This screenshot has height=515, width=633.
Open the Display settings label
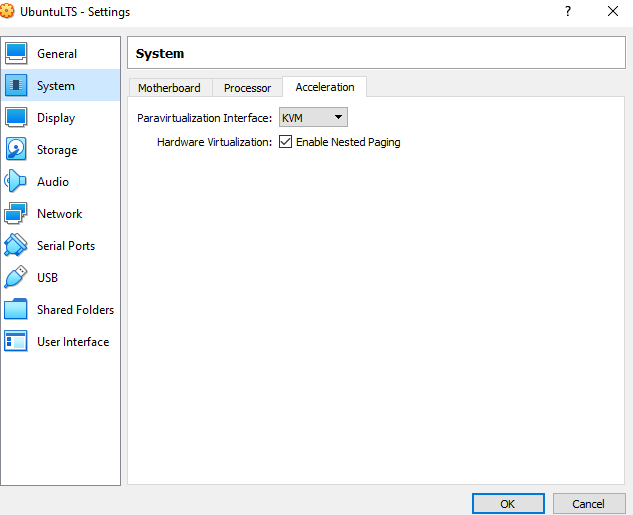(56, 118)
